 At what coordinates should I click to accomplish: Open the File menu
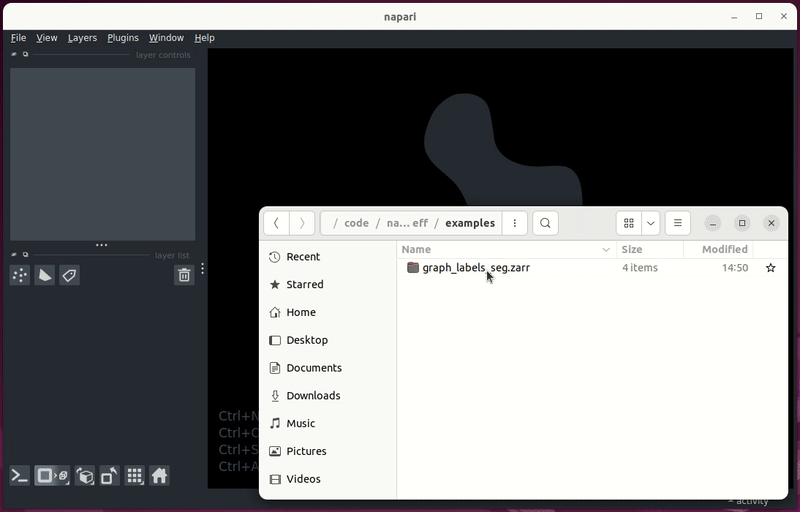click(x=18, y=38)
